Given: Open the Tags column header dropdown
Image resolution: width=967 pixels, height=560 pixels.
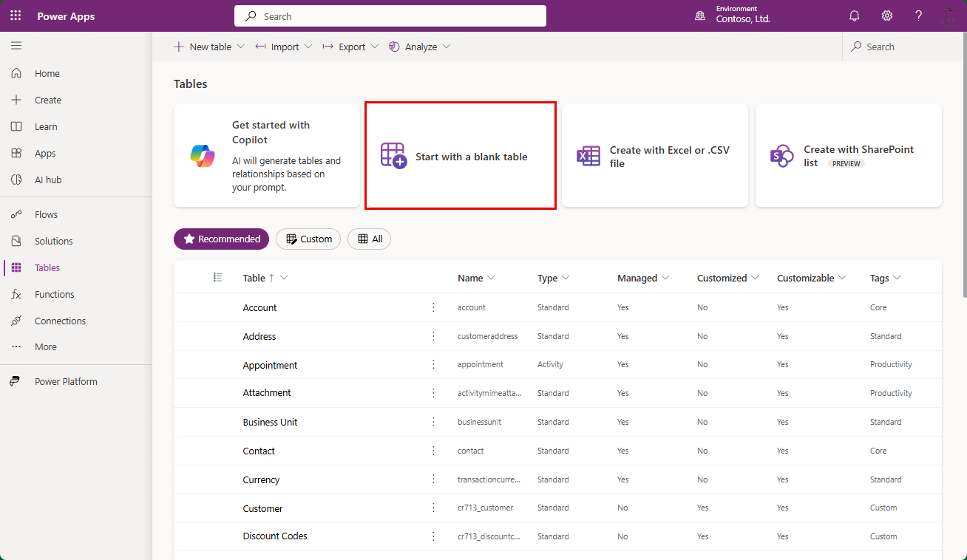Looking at the screenshot, I should pos(897,278).
